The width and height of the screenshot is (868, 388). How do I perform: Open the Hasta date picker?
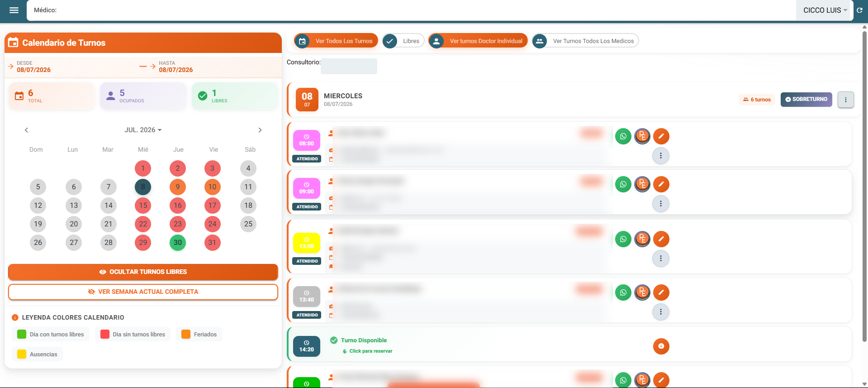[176, 67]
